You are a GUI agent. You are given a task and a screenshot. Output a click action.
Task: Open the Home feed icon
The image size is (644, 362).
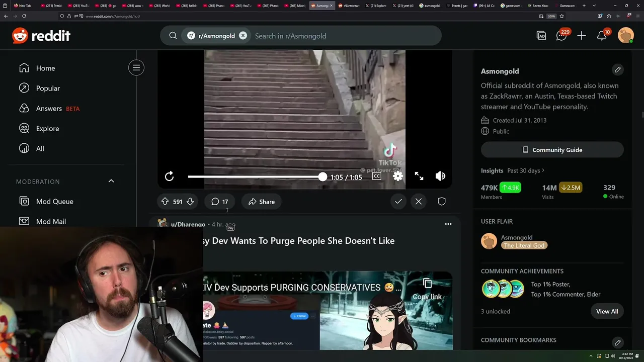(x=24, y=68)
